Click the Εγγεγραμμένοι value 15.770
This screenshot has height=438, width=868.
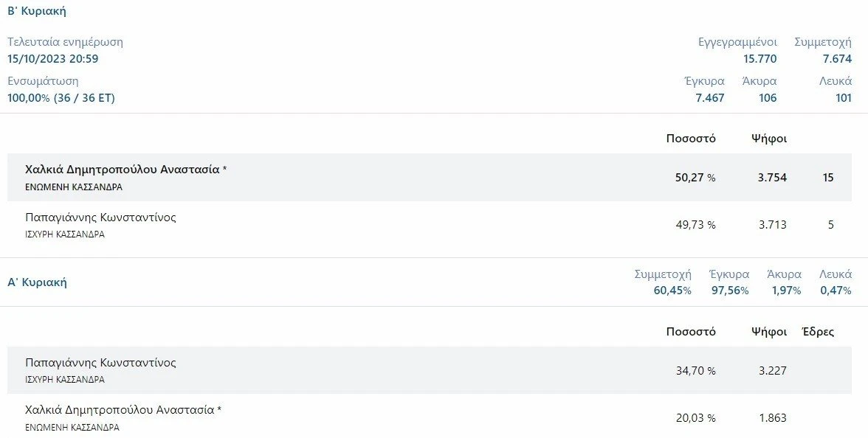[x=759, y=59]
